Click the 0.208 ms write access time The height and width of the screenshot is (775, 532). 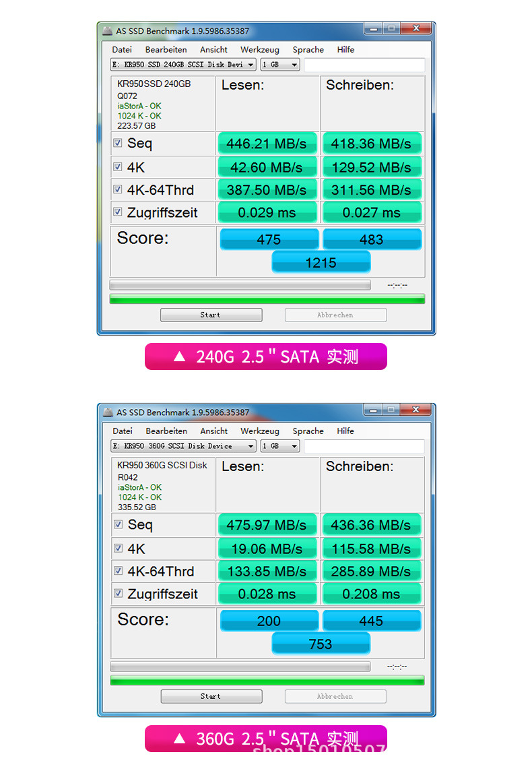(x=372, y=594)
